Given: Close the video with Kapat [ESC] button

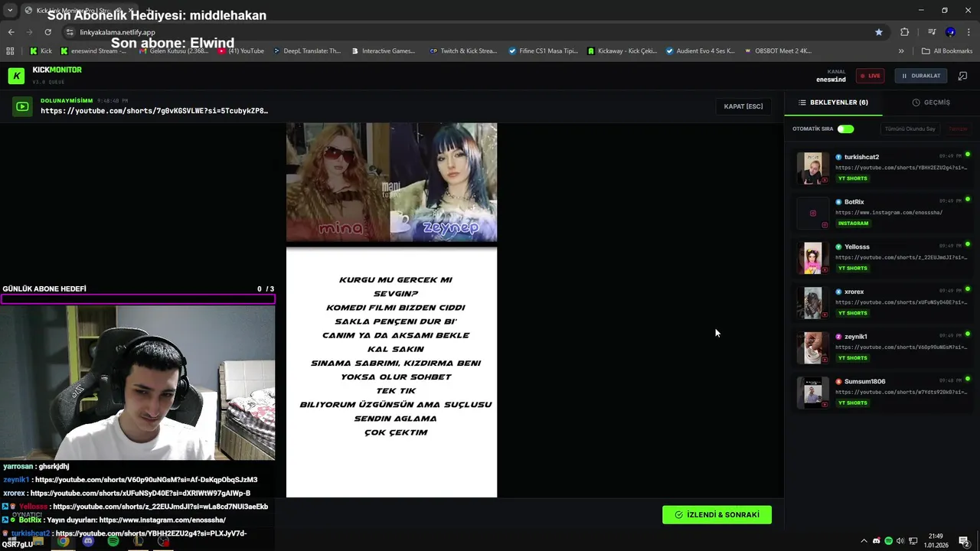Looking at the screenshot, I should point(743,106).
